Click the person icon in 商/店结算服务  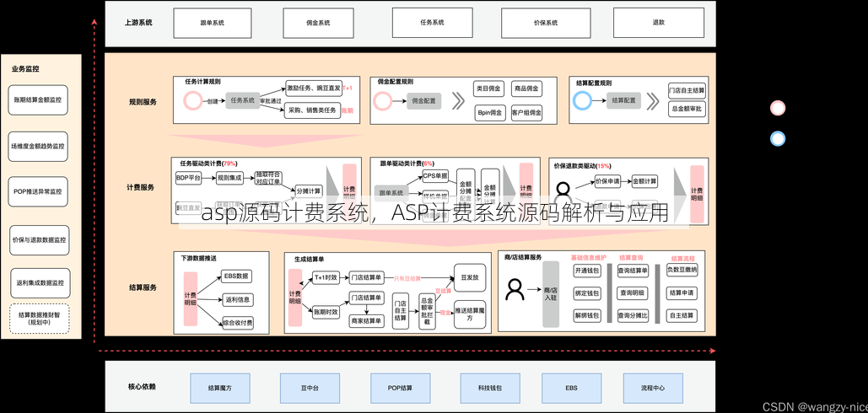click(x=515, y=289)
